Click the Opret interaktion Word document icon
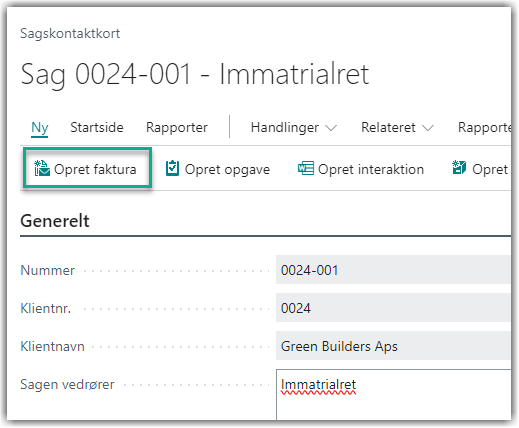This screenshot has width=519, height=428. (x=306, y=168)
